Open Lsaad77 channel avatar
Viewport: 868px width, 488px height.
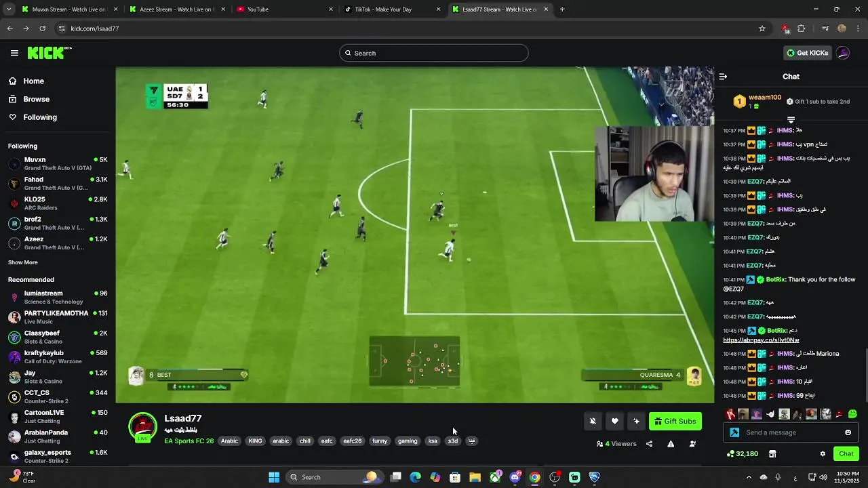pyautogui.click(x=142, y=428)
